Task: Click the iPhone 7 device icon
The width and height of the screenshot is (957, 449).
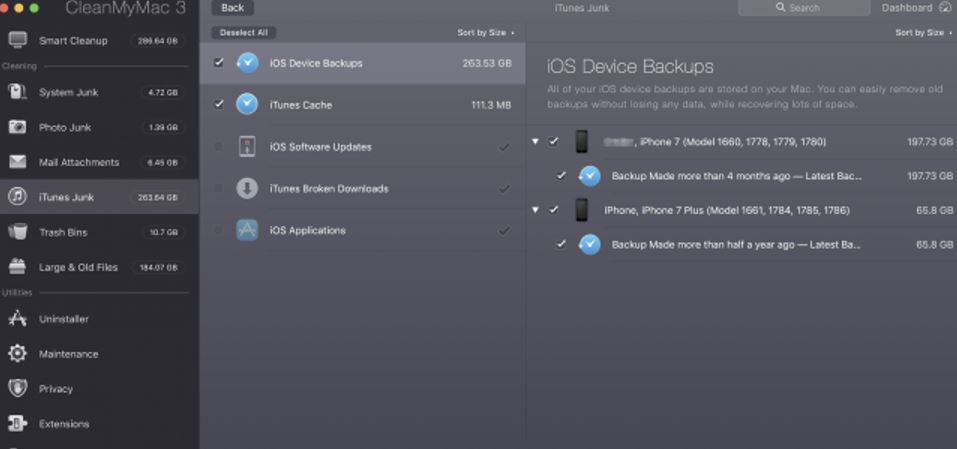Action: coord(581,142)
